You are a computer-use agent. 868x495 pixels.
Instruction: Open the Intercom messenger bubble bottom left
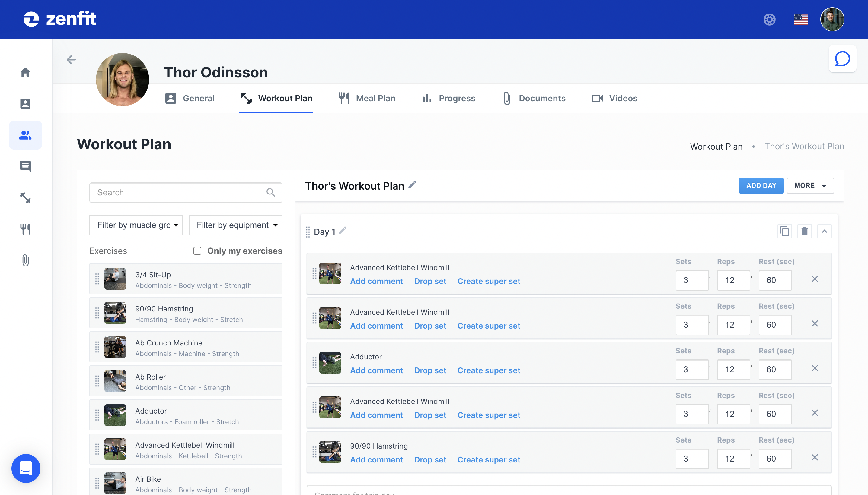point(26,468)
